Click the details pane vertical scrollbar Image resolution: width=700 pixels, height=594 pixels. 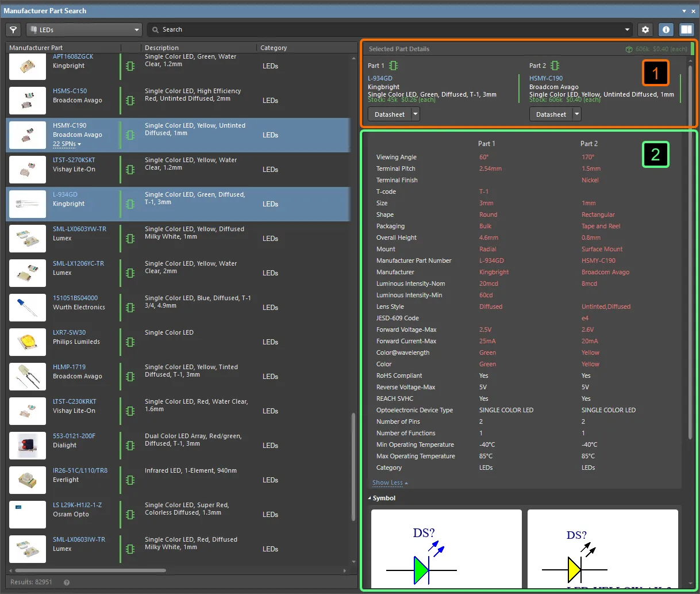click(x=690, y=253)
